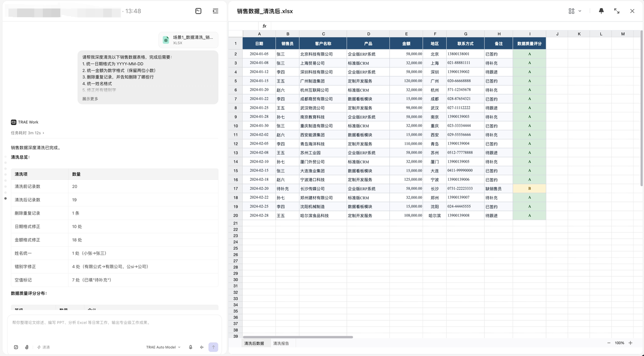Toggle the 速通 speed mode

[43, 347]
